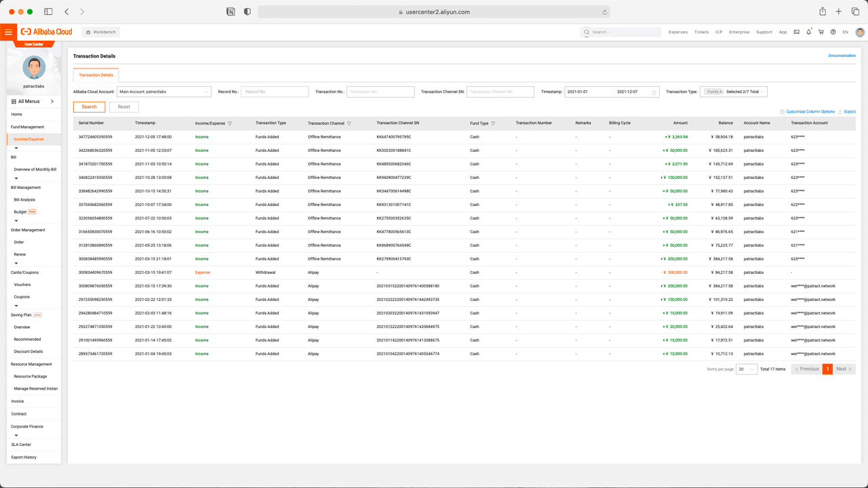Click the notifications bell icon
Image resolution: width=868 pixels, height=488 pixels.
(809, 32)
